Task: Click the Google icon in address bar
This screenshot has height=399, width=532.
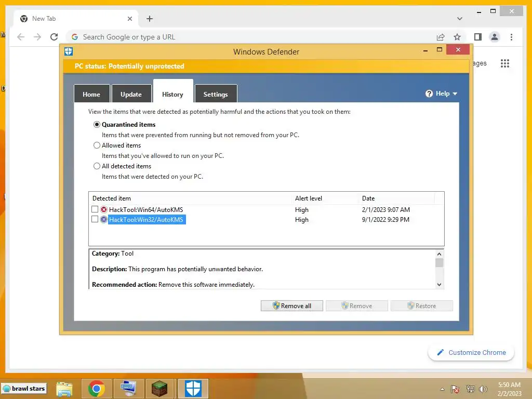Action: pyautogui.click(x=75, y=37)
